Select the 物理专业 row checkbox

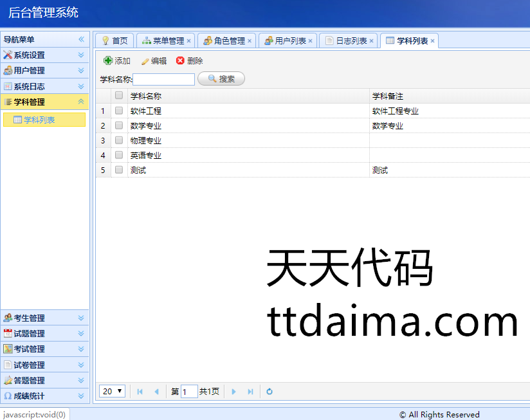(119, 140)
